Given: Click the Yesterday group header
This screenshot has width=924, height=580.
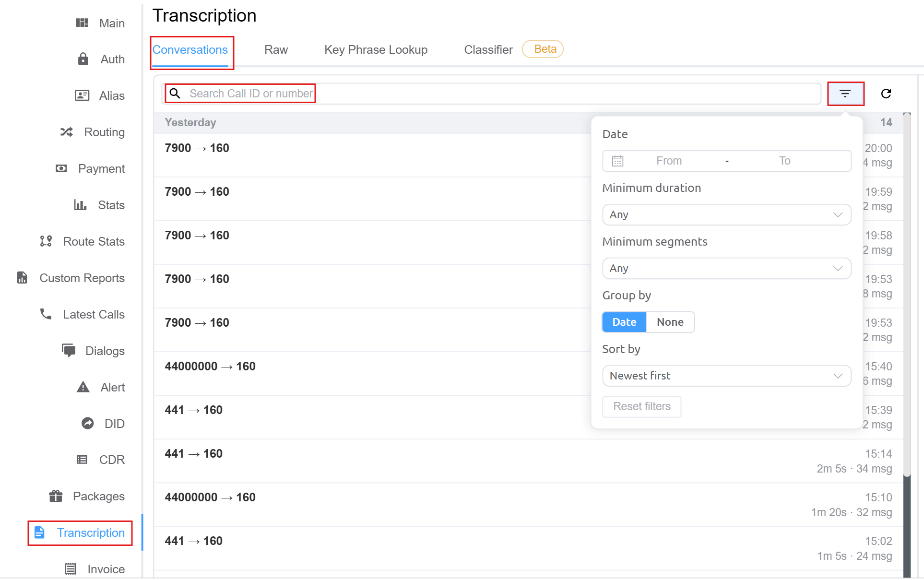Looking at the screenshot, I should (x=528, y=122).
